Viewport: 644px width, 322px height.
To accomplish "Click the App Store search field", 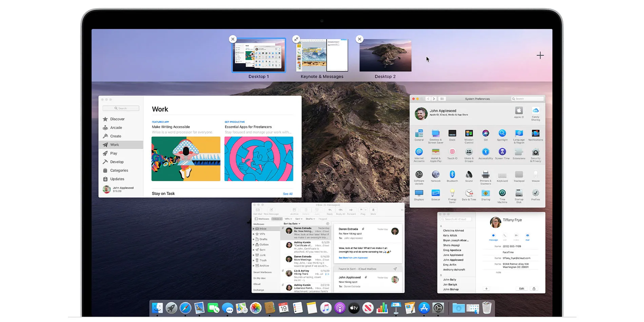I will pos(121,108).
